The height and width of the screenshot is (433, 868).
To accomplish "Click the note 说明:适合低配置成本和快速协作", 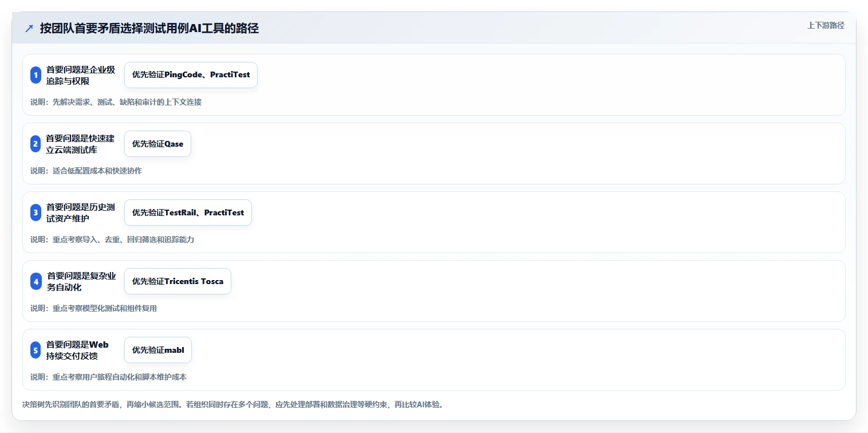I will pos(86,171).
